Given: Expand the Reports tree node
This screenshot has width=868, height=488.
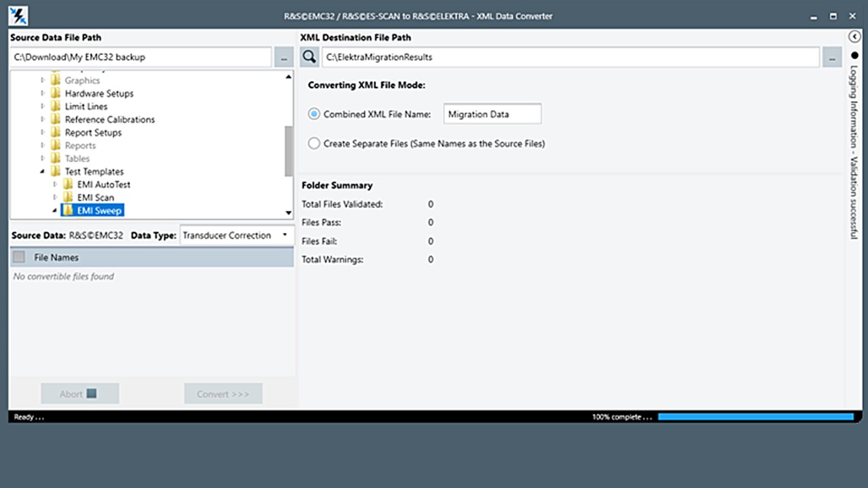Looking at the screenshot, I should point(43,145).
